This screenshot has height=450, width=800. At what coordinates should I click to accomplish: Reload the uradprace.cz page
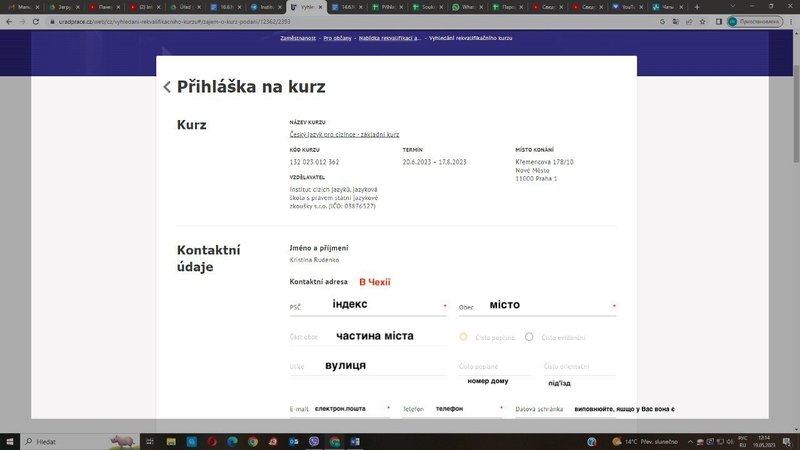(36, 21)
